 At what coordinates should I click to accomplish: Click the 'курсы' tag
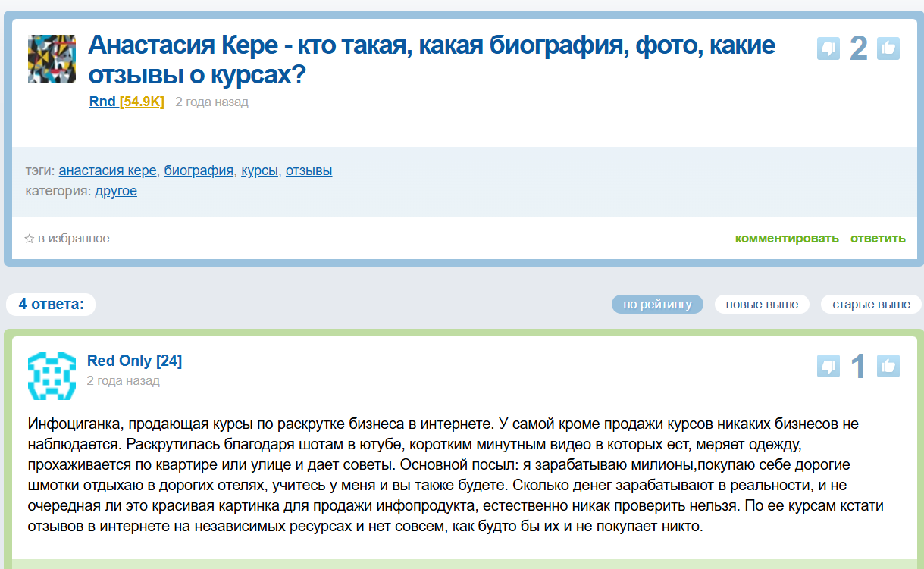pyautogui.click(x=259, y=170)
